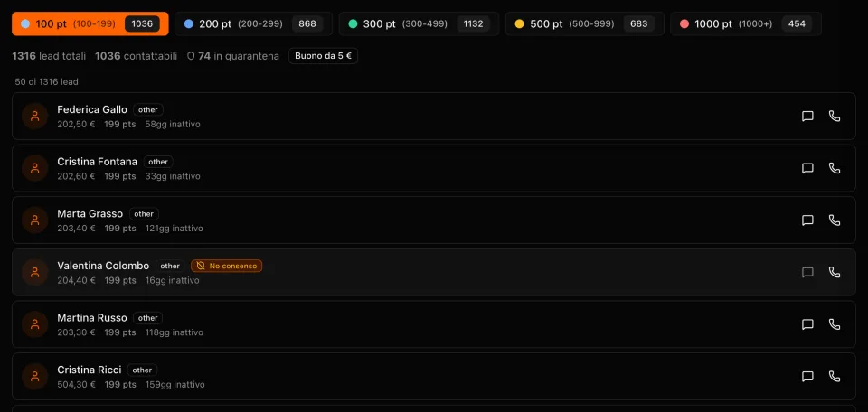This screenshot has width=868, height=412.
Task: Click the 683 count badge
Action: [x=639, y=23]
